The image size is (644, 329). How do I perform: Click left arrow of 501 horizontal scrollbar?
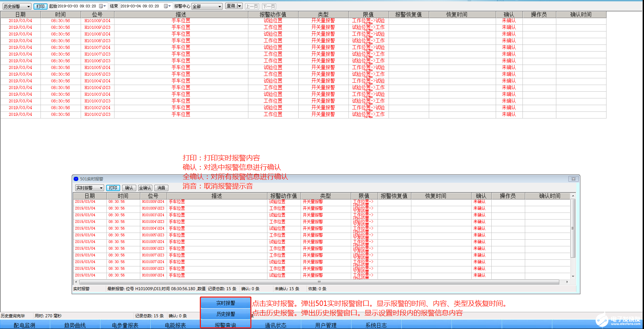pyautogui.click(x=76, y=282)
